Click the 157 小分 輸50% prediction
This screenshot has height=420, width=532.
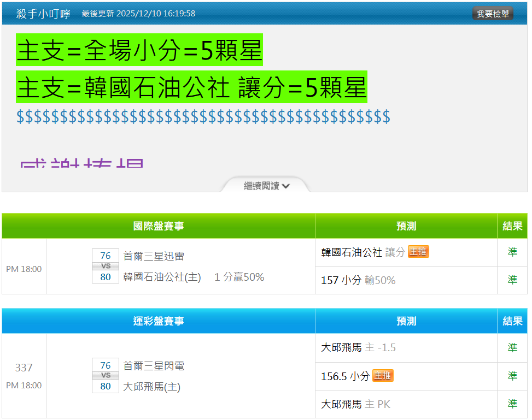[x=358, y=280]
